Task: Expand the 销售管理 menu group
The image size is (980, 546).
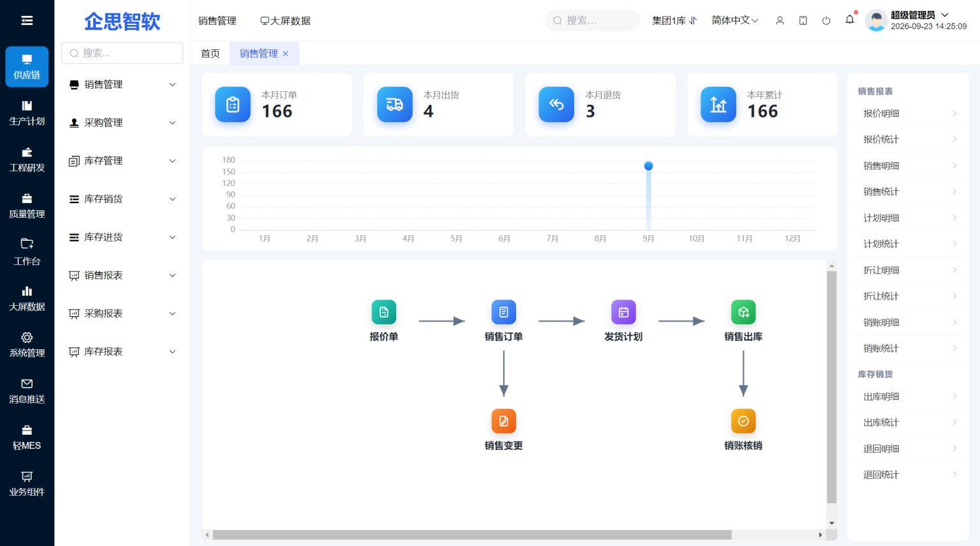Action: point(122,84)
